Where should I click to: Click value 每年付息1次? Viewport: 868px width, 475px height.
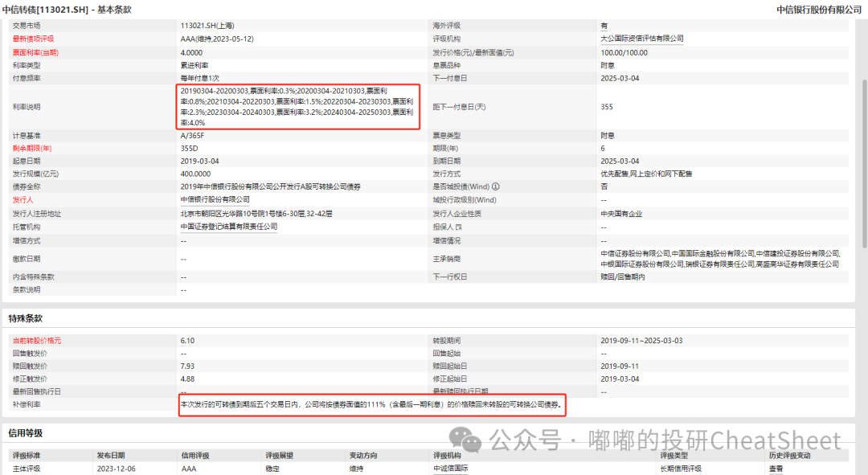200,78
